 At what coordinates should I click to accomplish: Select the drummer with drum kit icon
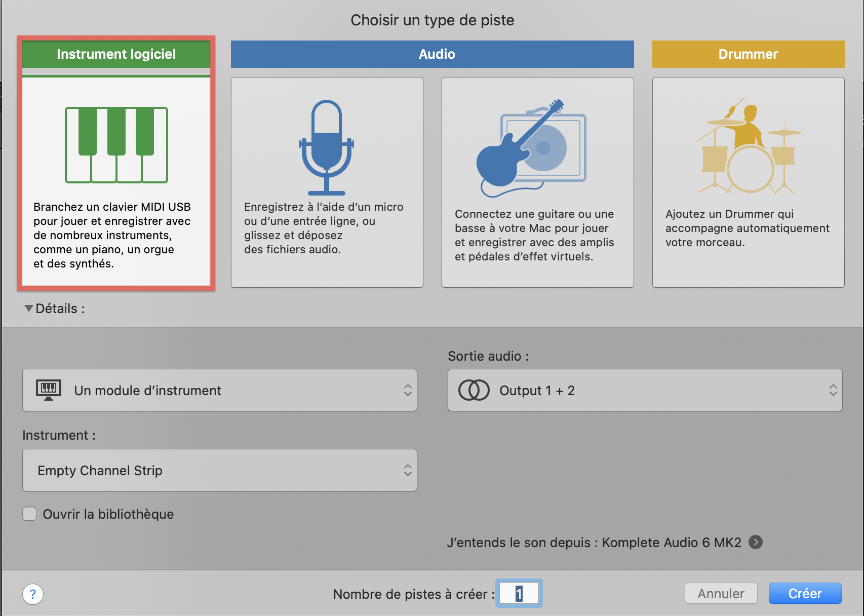coord(748,147)
